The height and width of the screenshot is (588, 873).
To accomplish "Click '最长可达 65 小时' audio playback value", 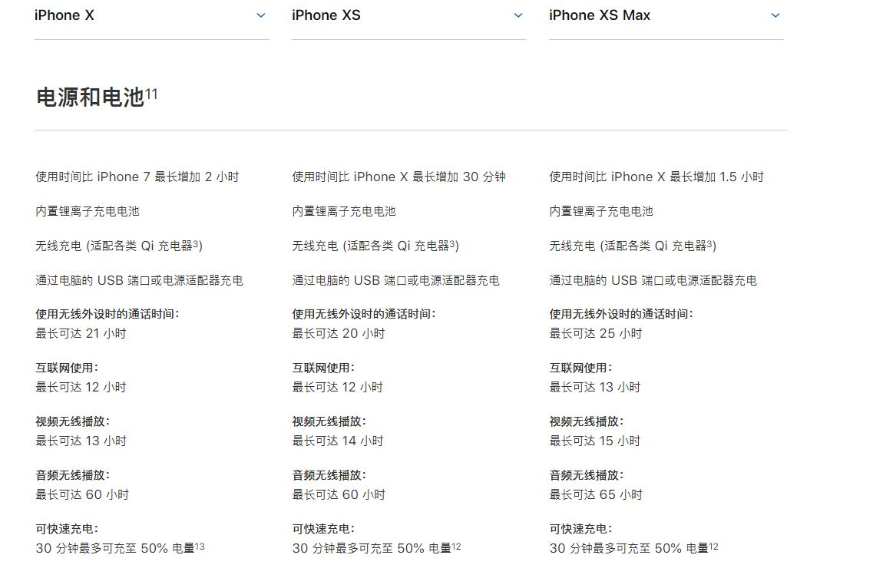I will coord(597,494).
